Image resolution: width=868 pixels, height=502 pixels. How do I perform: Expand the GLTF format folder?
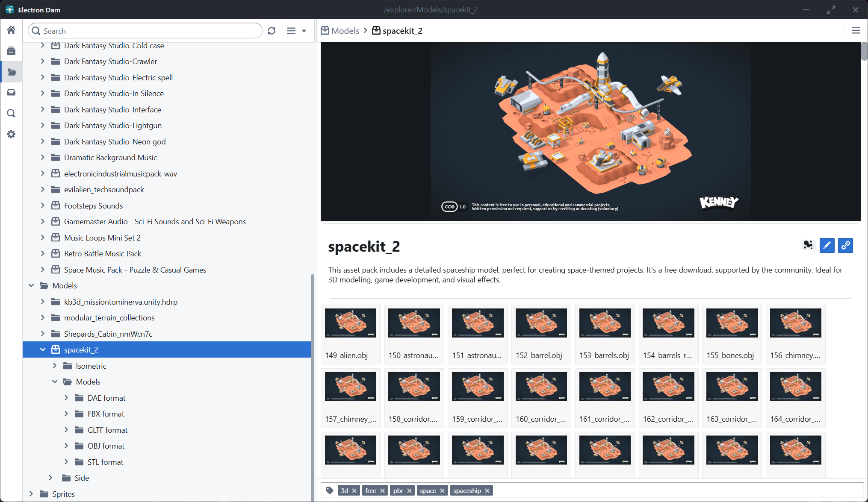point(66,430)
